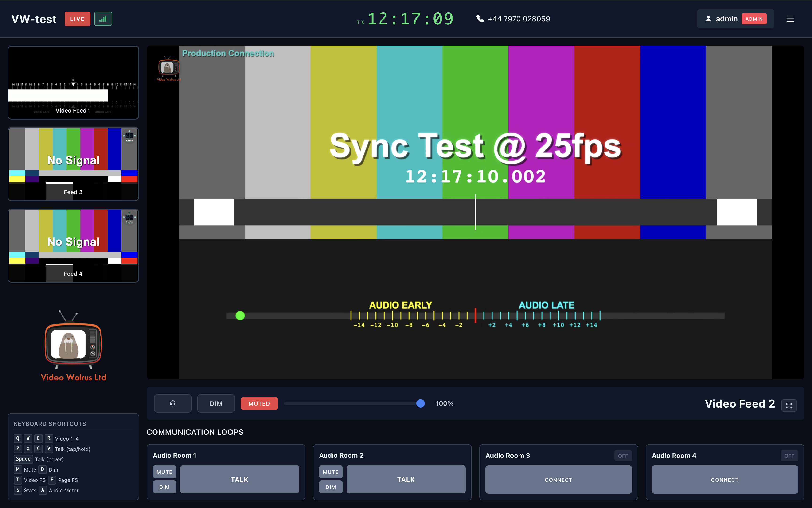This screenshot has height=508, width=812.
Task: Dim the Video Feed 2 audio
Action: click(x=216, y=403)
